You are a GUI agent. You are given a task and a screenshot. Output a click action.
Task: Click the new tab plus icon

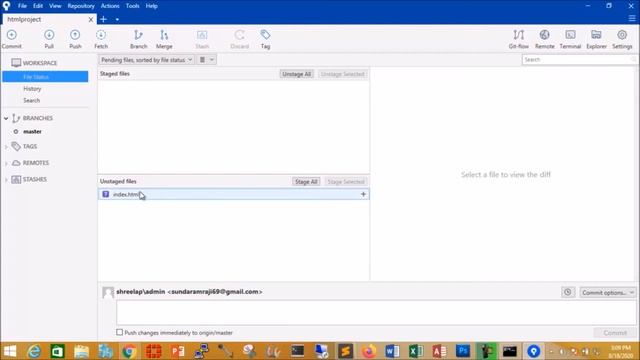click(x=103, y=19)
